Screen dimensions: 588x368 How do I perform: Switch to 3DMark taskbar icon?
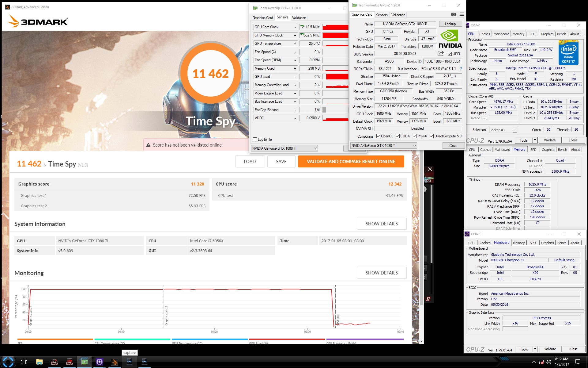coord(114,362)
